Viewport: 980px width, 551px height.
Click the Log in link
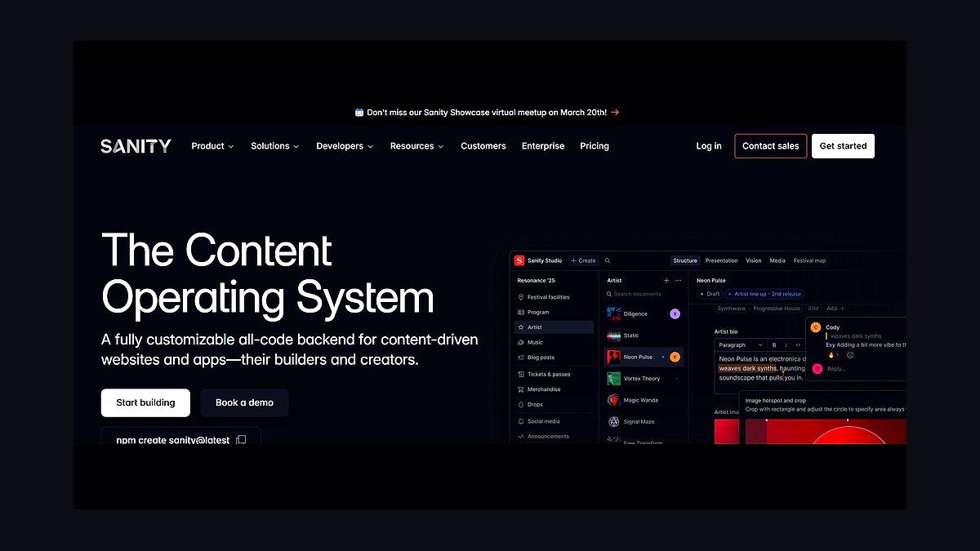tap(709, 146)
